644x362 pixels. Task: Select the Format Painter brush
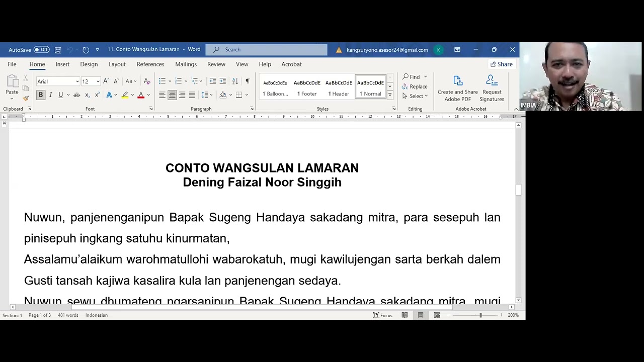(x=26, y=98)
